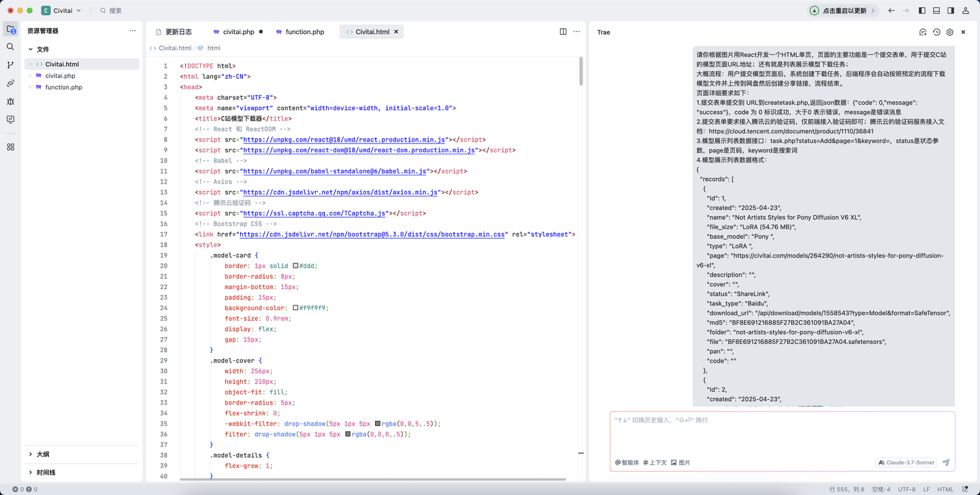Click the @智能体 agent button

pyautogui.click(x=627, y=462)
